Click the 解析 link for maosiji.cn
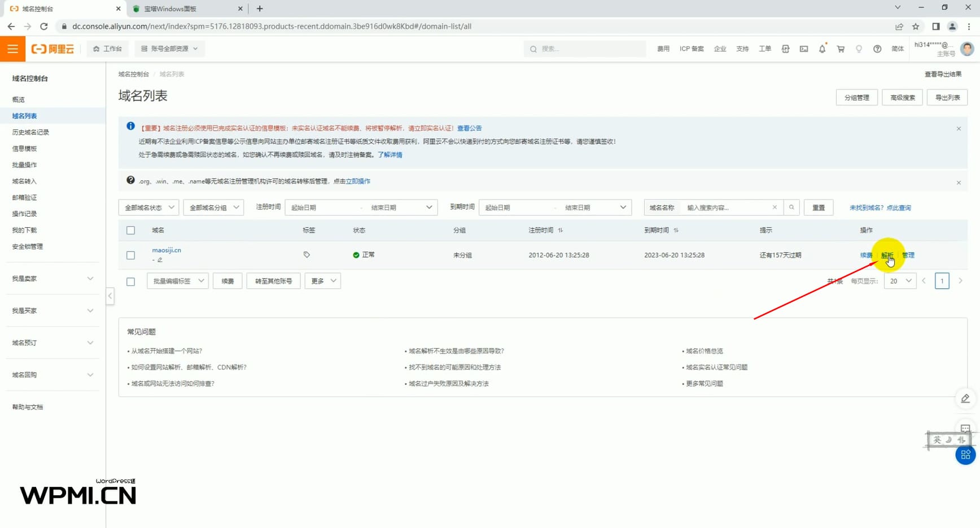This screenshot has width=980, height=528. pyautogui.click(x=887, y=256)
